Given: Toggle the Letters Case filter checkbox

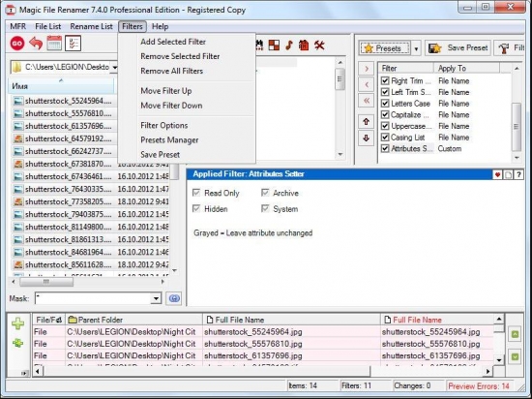Looking at the screenshot, I should (385, 104).
